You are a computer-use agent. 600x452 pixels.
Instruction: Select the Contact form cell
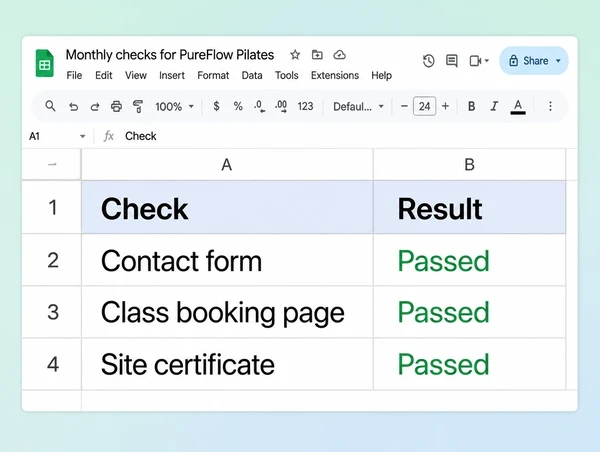point(227,260)
